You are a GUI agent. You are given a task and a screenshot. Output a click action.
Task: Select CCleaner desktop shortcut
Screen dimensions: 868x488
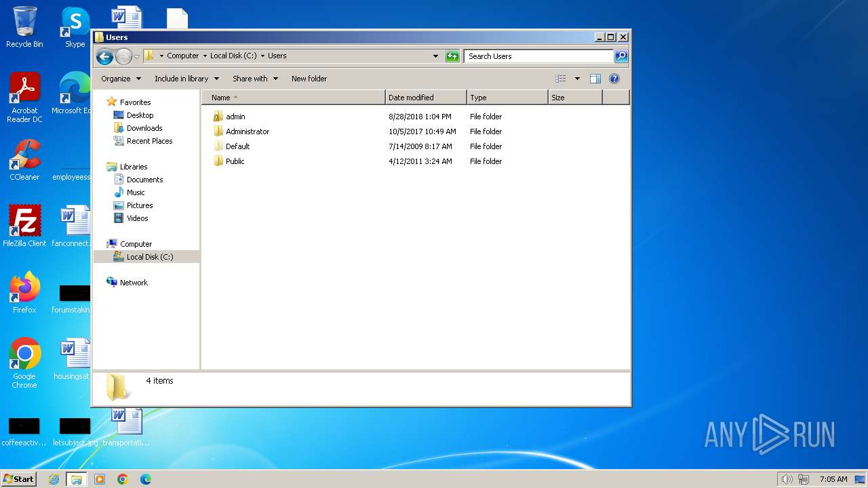tap(24, 161)
